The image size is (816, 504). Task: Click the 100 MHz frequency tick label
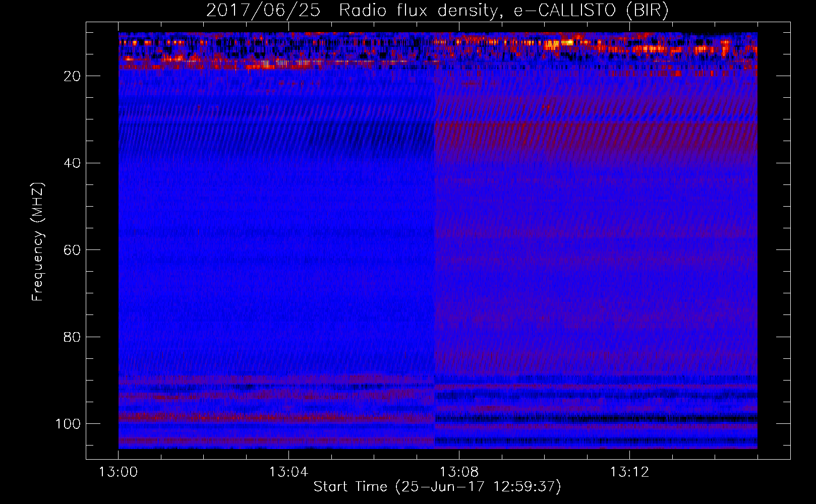click(x=68, y=424)
